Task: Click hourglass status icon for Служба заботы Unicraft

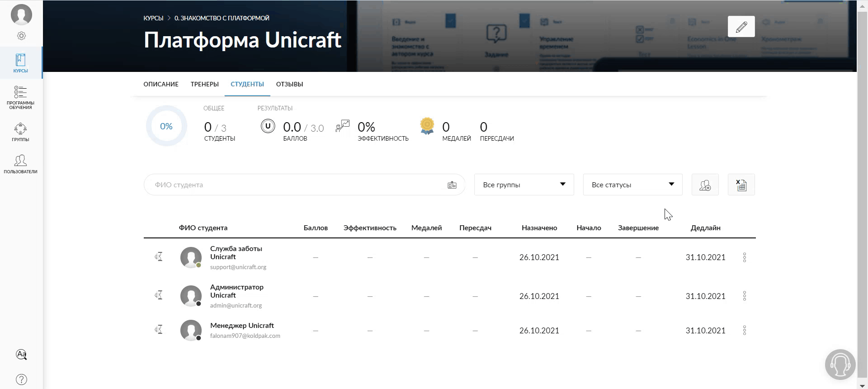Action: (x=159, y=257)
